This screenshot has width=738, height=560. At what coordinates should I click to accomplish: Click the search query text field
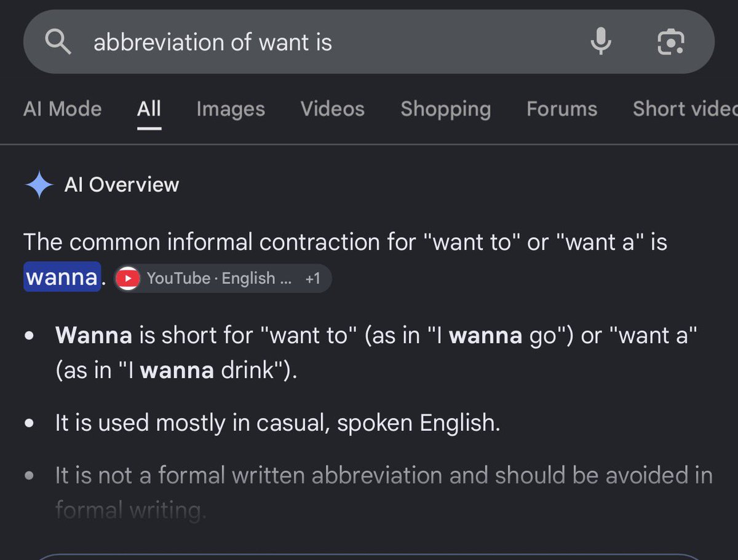pyautogui.click(x=332, y=42)
